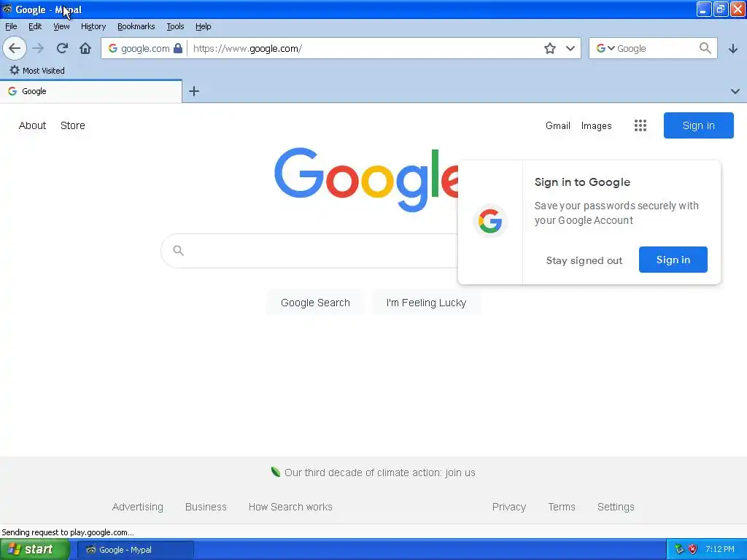
Task: Open the Google apps grid icon
Action: [x=640, y=125]
